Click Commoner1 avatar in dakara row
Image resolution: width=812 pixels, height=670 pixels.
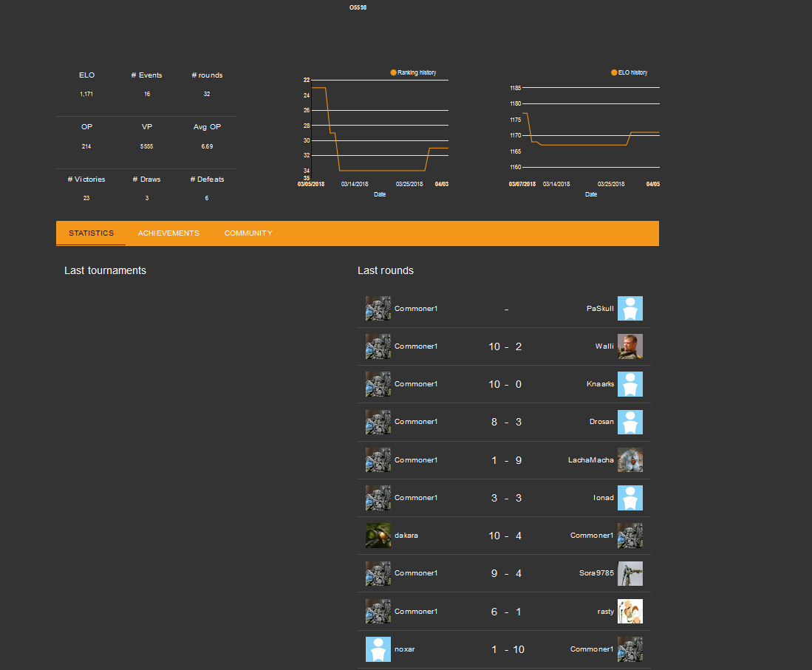[x=630, y=536]
